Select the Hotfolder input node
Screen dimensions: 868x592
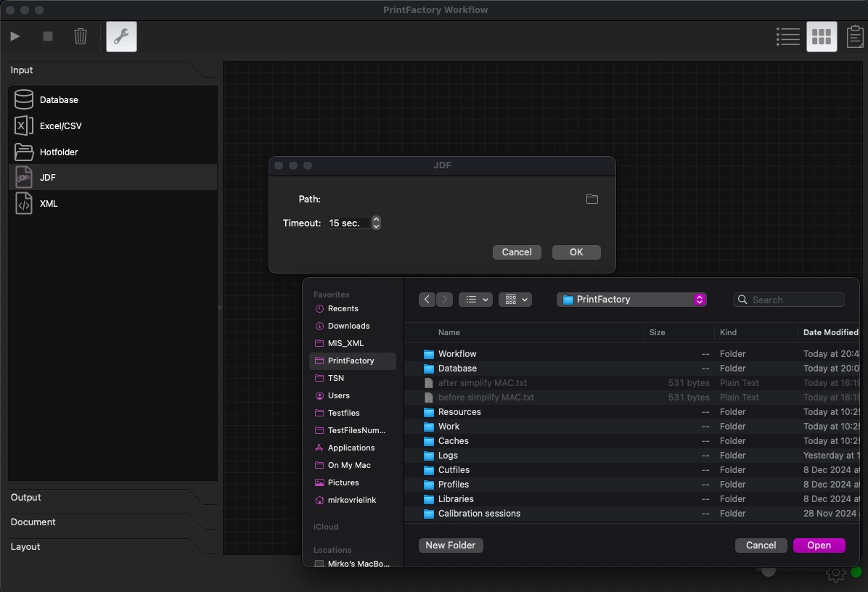point(113,152)
